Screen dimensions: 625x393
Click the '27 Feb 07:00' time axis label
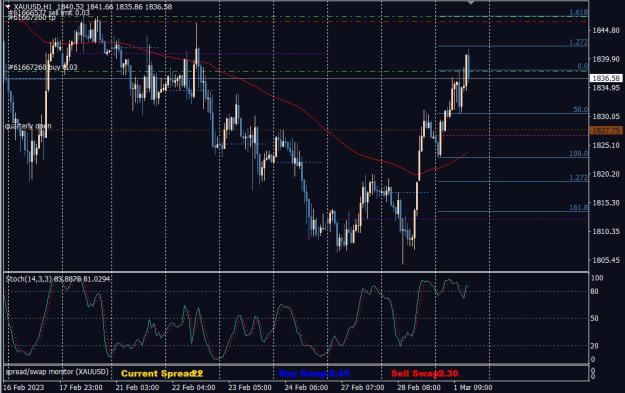tap(363, 387)
